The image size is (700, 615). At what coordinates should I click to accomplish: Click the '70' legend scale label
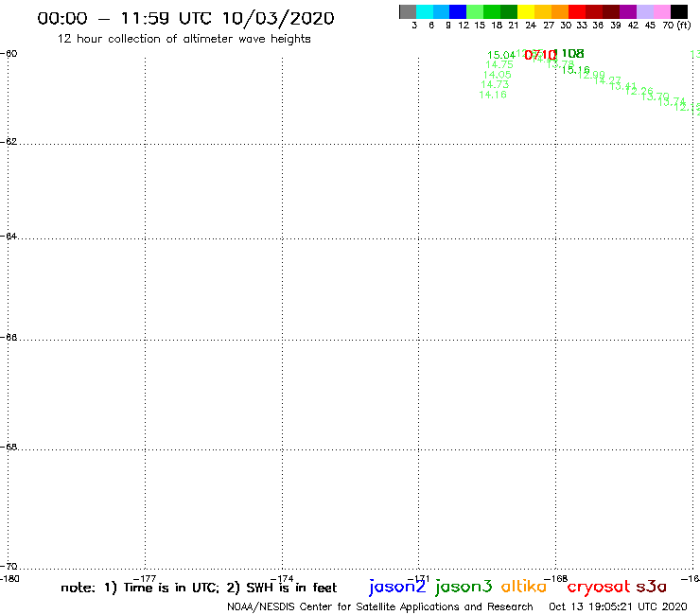point(668,25)
